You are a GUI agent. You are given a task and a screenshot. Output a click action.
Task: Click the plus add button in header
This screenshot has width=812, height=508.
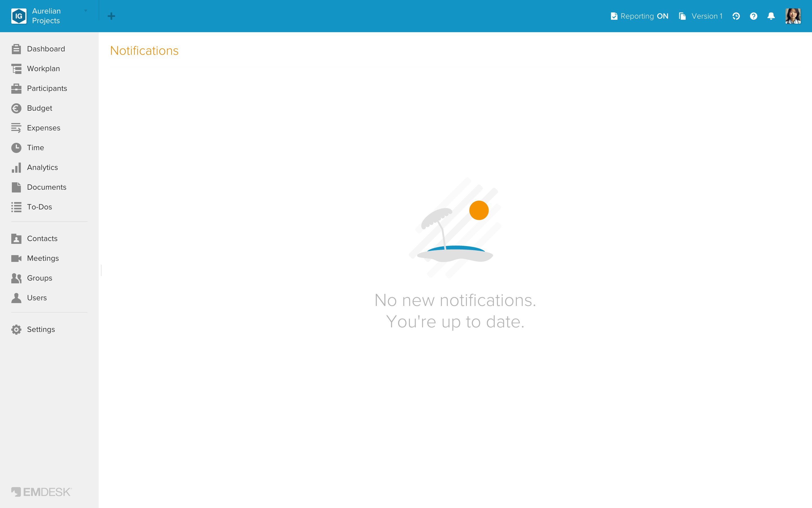(x=111, y=16)
